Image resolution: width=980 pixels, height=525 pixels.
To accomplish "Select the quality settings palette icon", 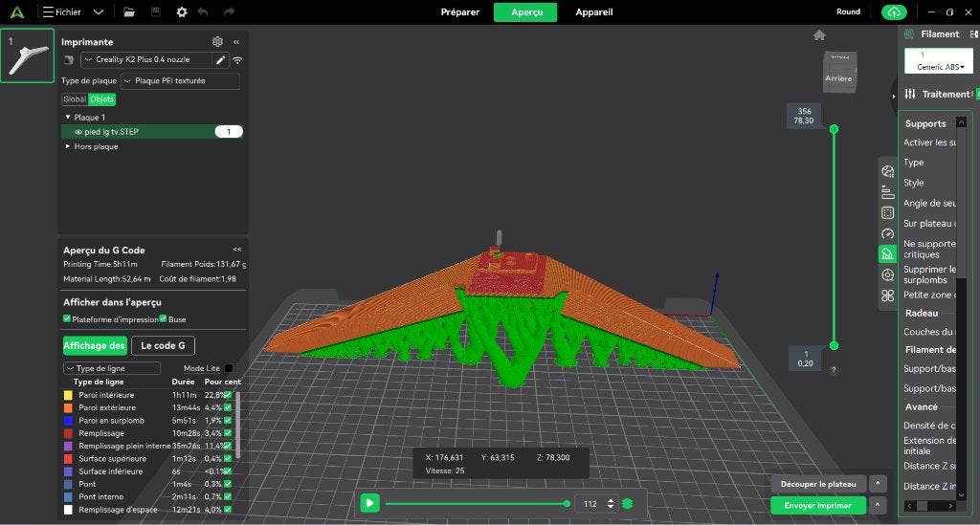I will point(887,171).
